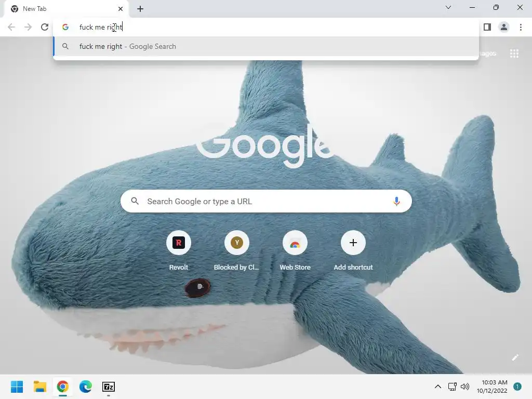Click the Add shortcut button

[x=353, y=251]
